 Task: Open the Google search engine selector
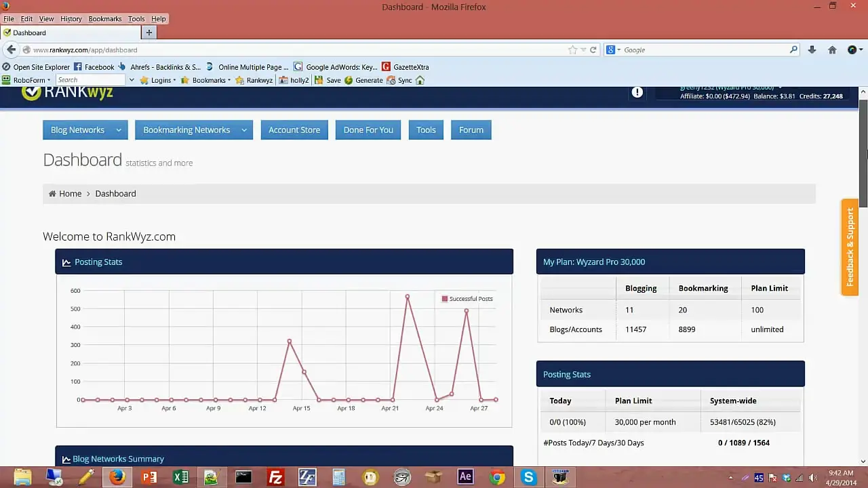[614, 49]
